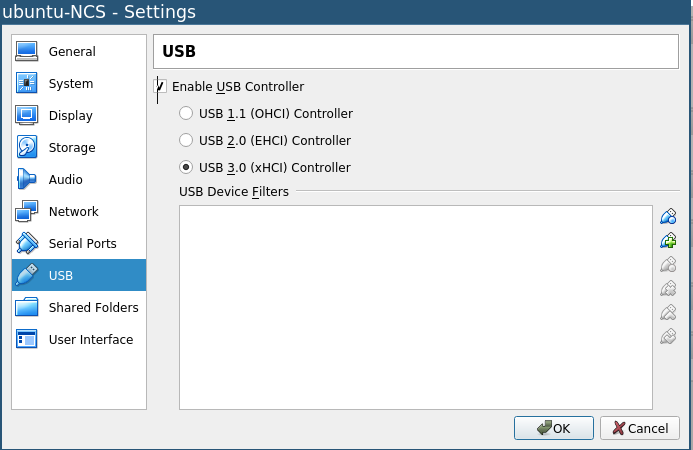This screenshot has width=693, height=450.
Task: Add USB filter from connected device
Action: coord(668,241)
